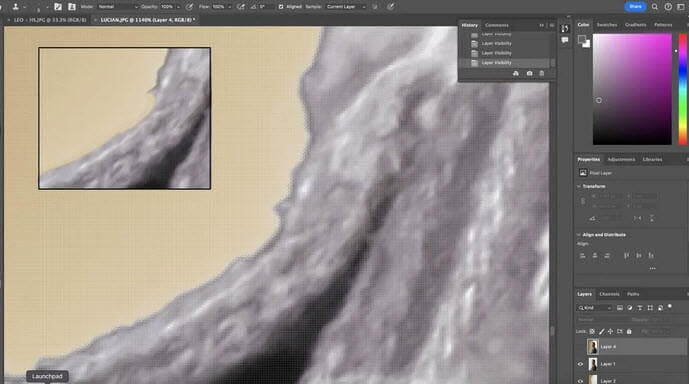Click the flip horizontal icon in Transform

[637, 218]
